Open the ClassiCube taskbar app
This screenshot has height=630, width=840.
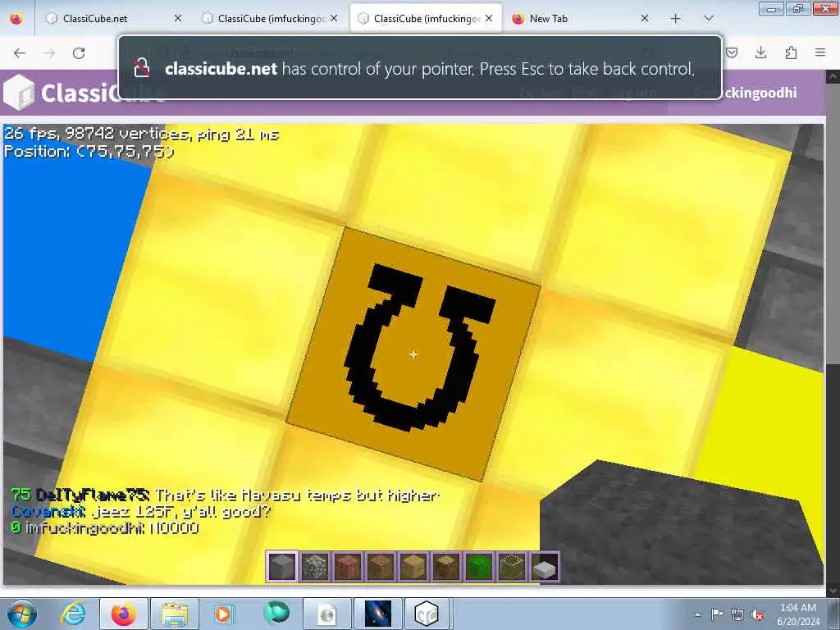[427, 614]
